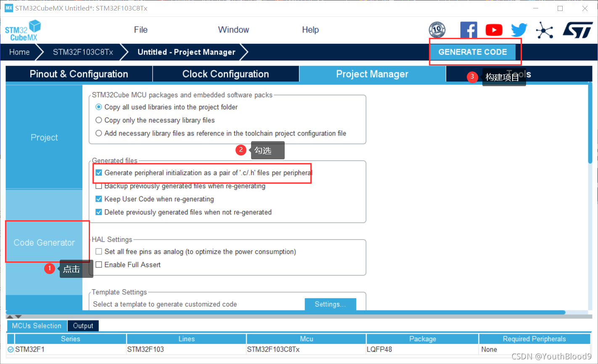Go to STM32F103C8Tx breadcrumb
598x364 pixels.
click(83, 52)
